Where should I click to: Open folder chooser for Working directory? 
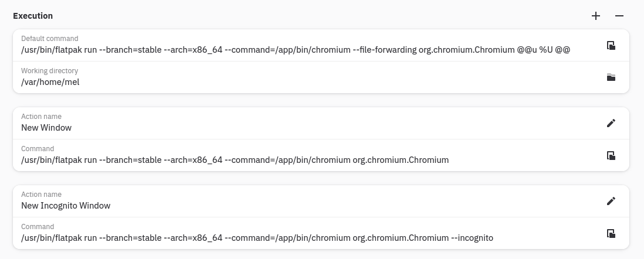(x=611, y=77)
